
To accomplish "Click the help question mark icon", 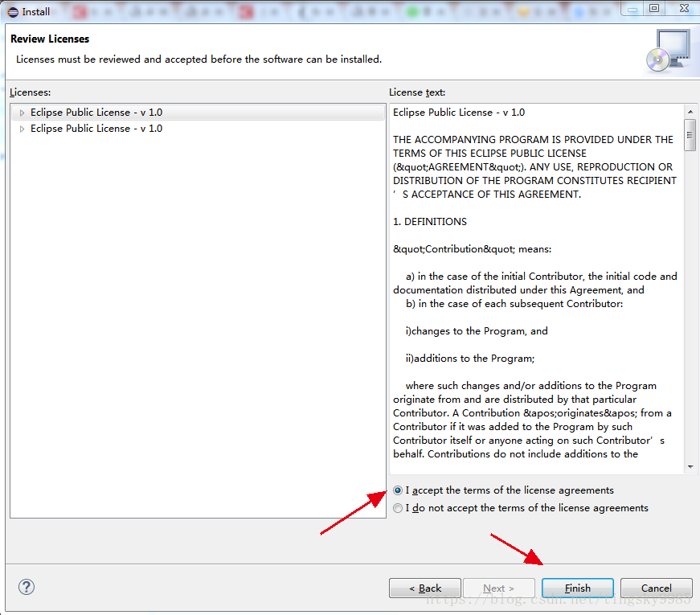I will 27,587.
